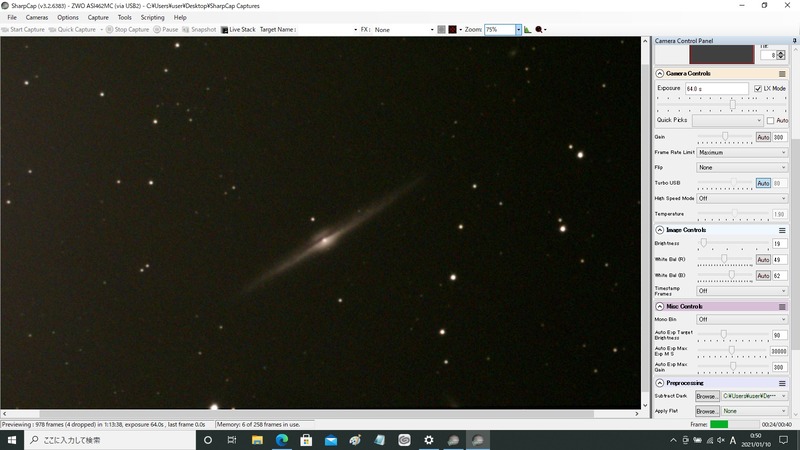Toggle Turbo USB Auto button
Viewport: 800px width, 450px height.
tap(763, 183)
